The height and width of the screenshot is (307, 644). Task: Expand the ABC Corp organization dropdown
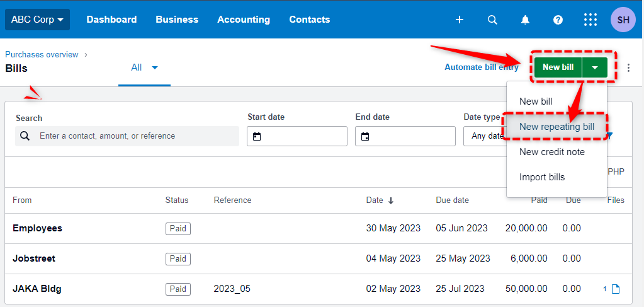coord(37,20)
